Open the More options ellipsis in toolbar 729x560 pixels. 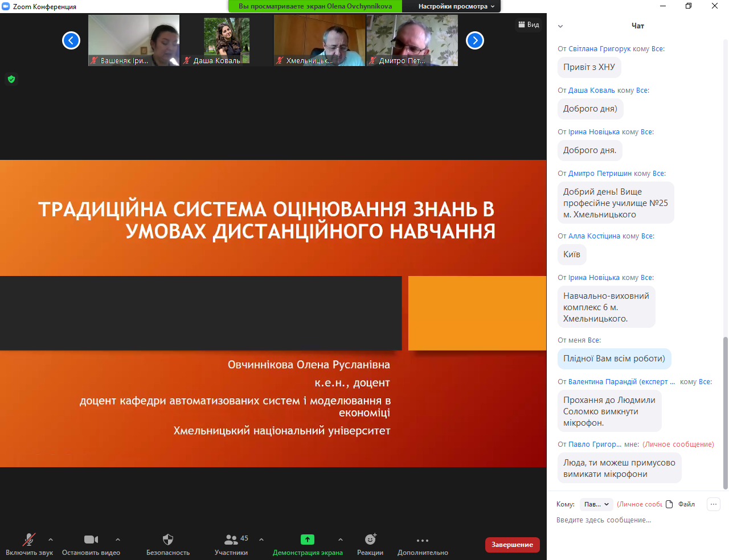pos(423,540)
